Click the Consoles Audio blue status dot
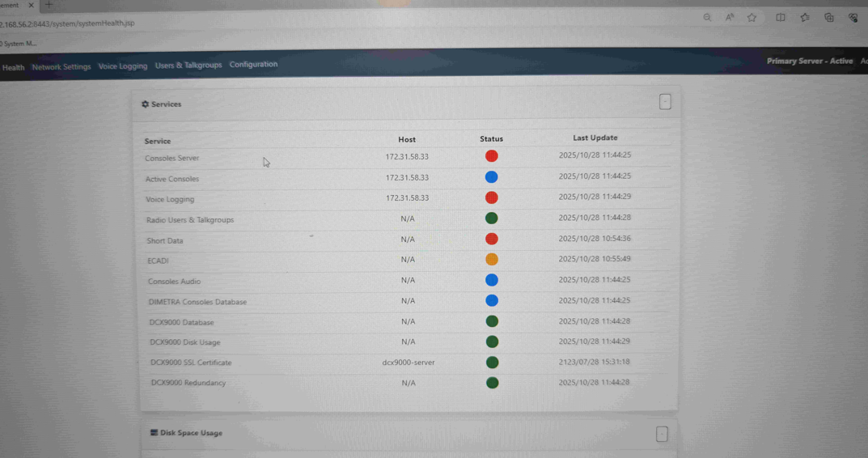Screen dimensions: 868x458 492,280
